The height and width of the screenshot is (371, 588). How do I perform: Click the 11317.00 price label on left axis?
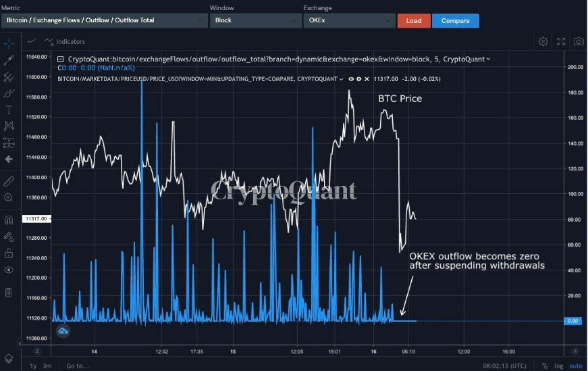tap(36, 218)
